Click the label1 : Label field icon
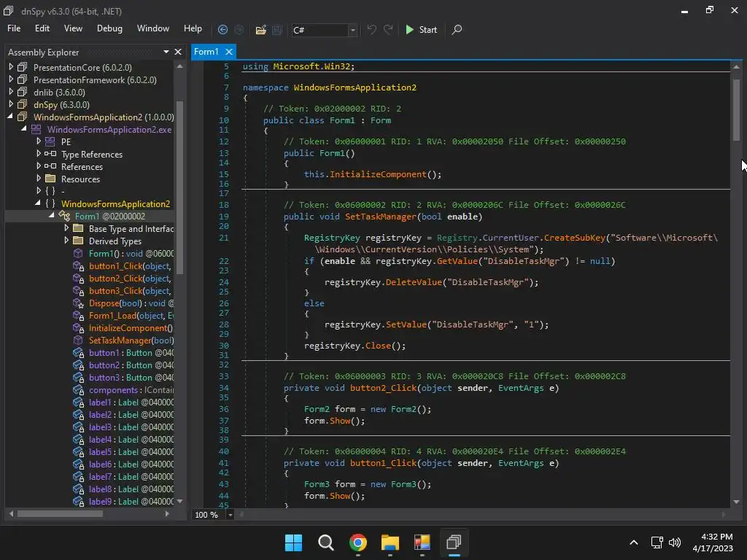Image resolution: width=747 pixels, height=560 pixels. [78, 402]
